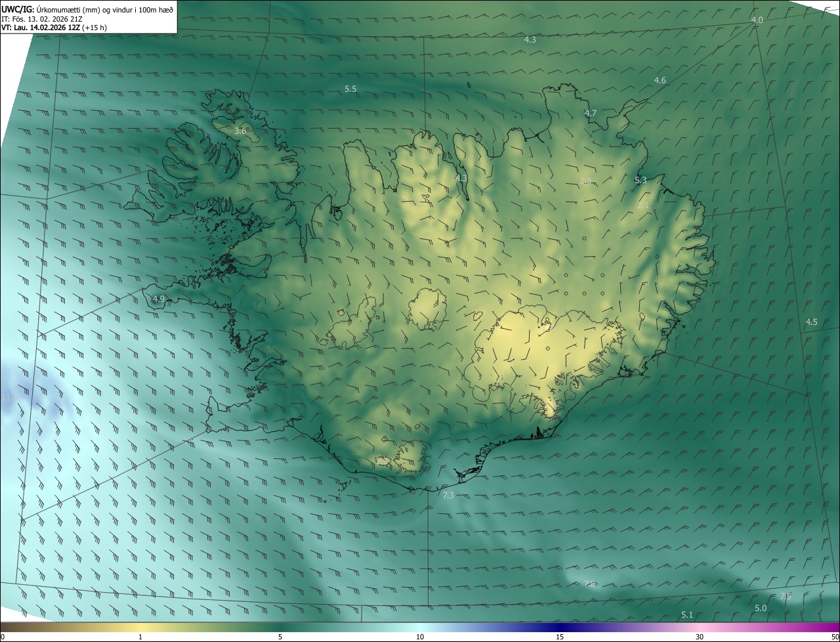Click the 7.5 value label on the map
Viewport: 840px width, 642px height.
(x=785, y=596)
